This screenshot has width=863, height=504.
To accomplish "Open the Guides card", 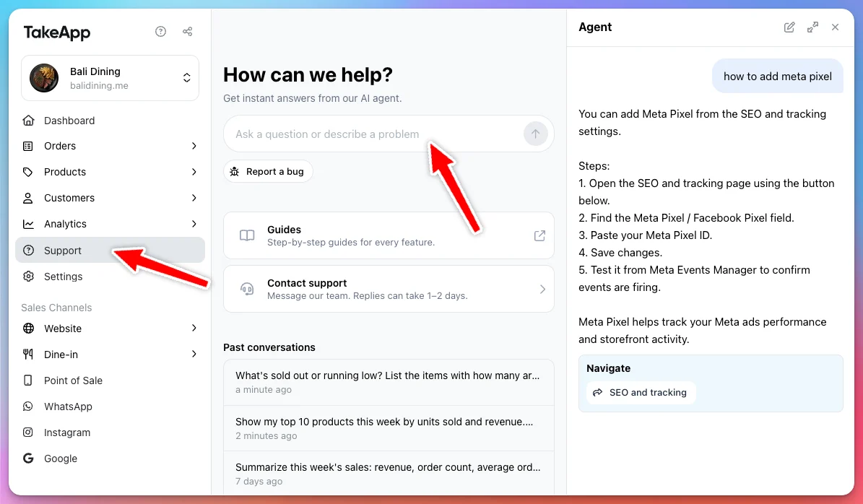I will [389, 235].
